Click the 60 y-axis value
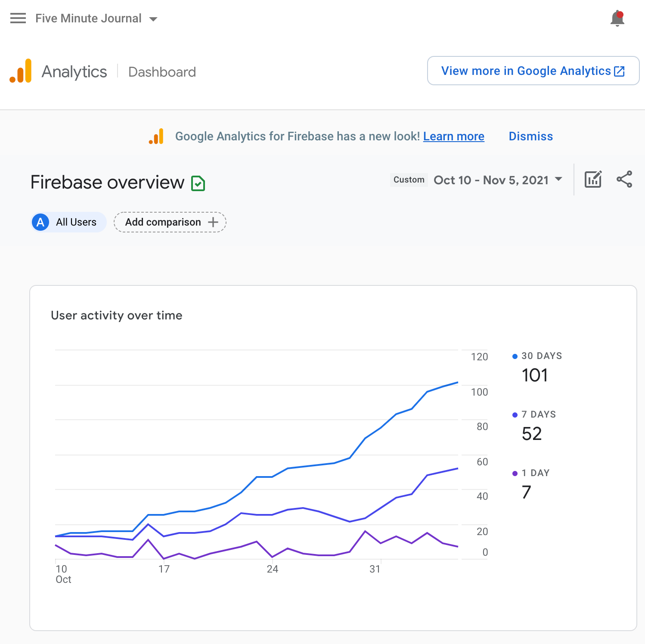Screen dimensions: 645x644 pos(482,462)
